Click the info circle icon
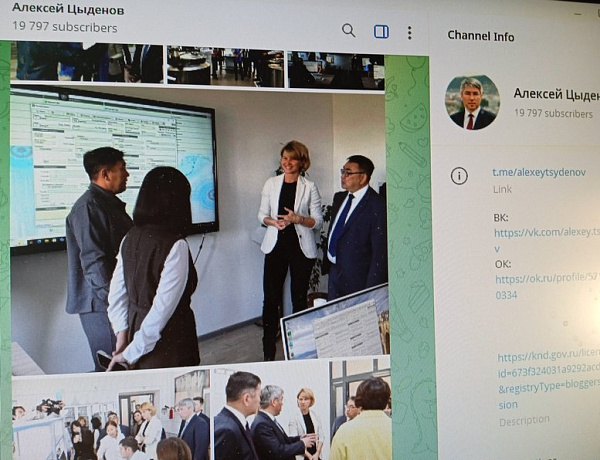Image resolution: width=600 pixels, height=460 pixels. 459,176
